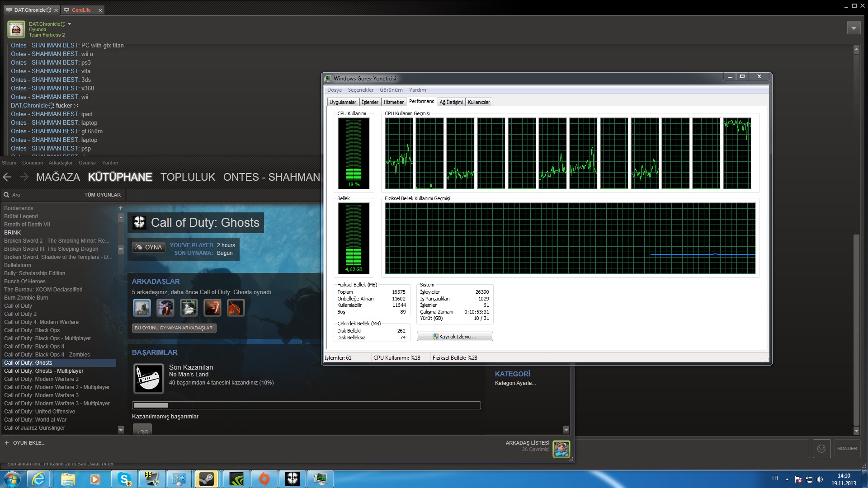Launch Internet Explorer from the taskbar
This screenshot has height=488, width=868.
[x=39, y=479]
